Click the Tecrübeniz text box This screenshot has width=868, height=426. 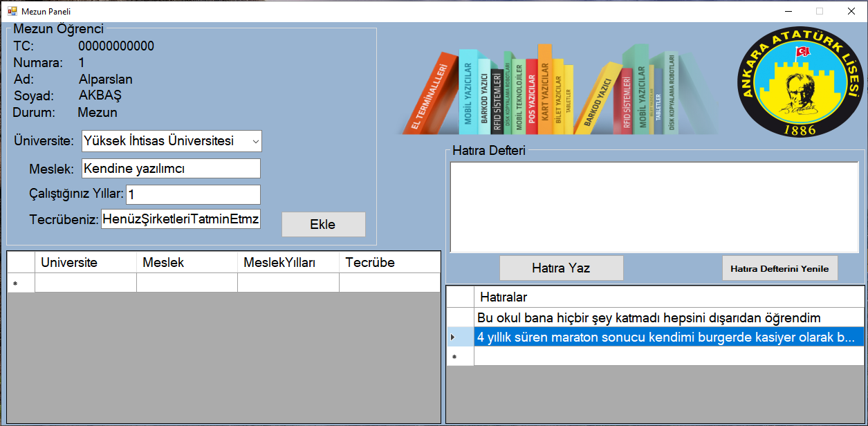(x=181, y=220)
